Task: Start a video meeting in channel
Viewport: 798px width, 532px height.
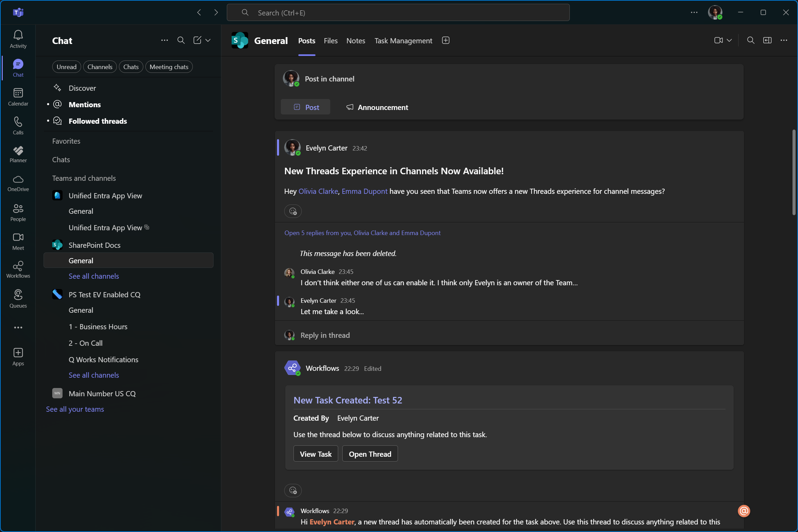Action: point(718,41)
